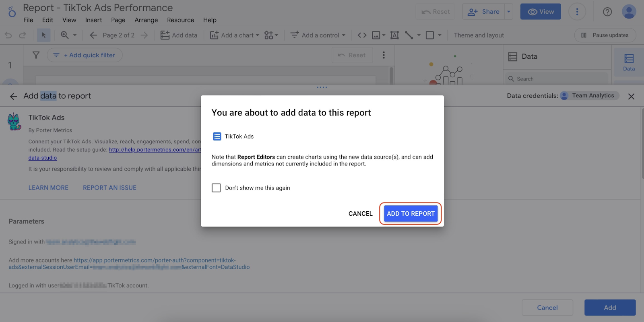The height and width of the screenshot is (322, 644).
Task: Click the undo arrow icon
Action: pos(8,35)
